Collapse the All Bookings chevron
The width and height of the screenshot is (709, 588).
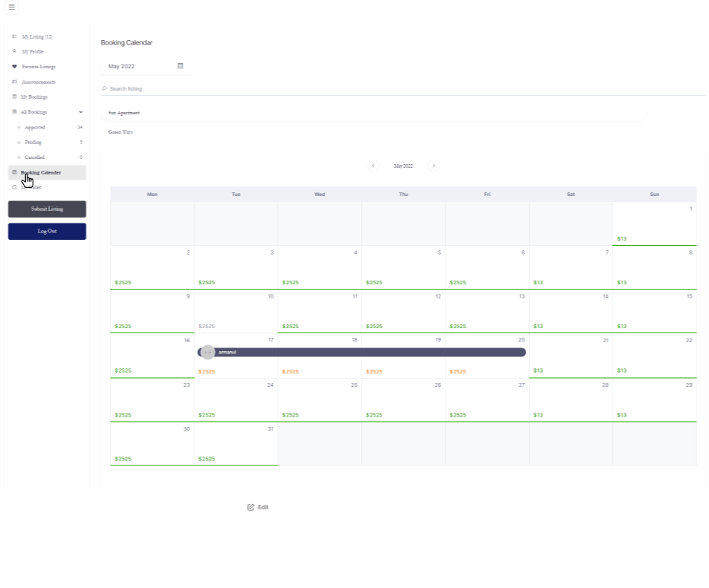click(x=80, y=112)
